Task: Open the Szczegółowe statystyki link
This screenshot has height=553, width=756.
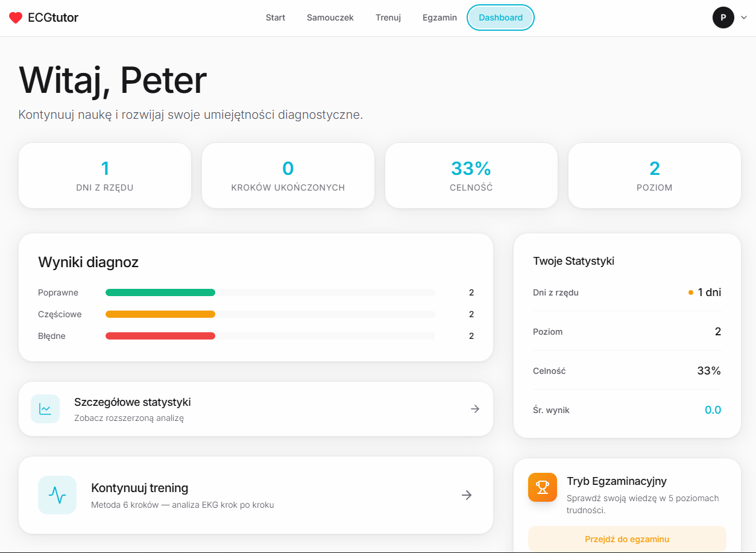Action: coord(133,402)
